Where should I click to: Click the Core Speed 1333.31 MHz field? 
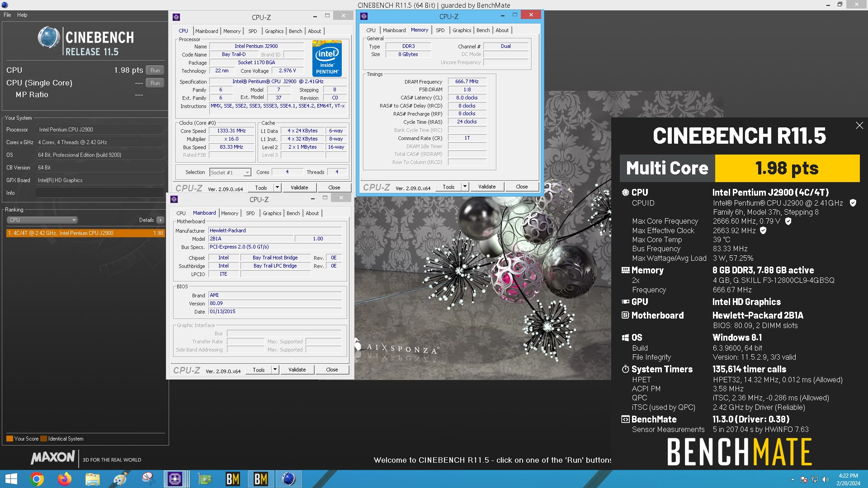click(231, 131)
